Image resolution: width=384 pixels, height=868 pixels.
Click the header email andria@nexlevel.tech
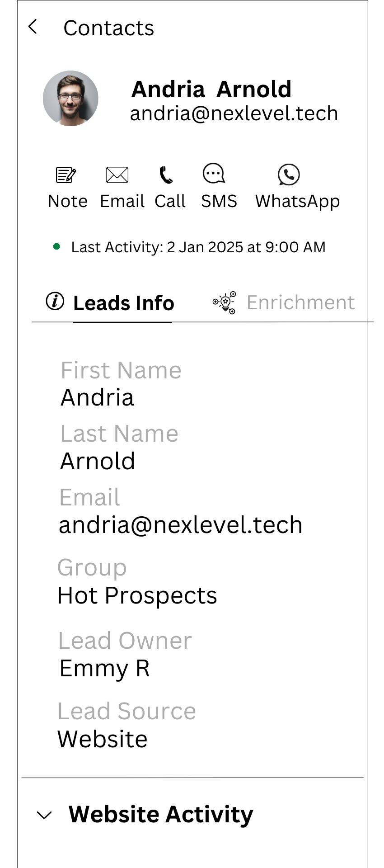[234, 113]
